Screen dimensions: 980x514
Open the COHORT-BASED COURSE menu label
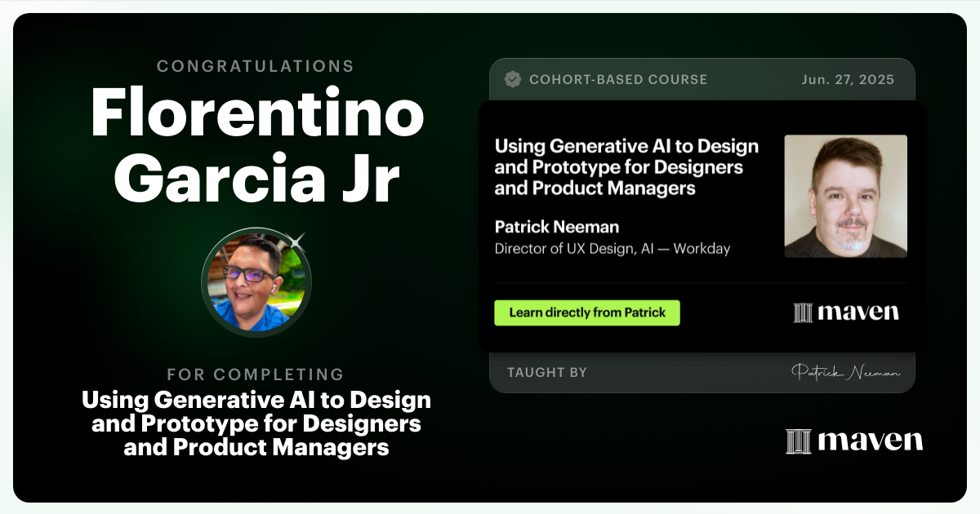point(618,79)
